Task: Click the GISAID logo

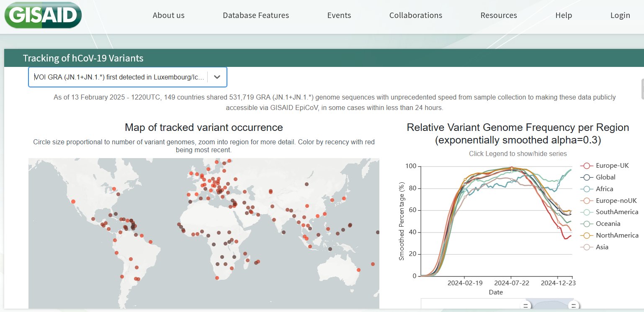Action: [x=43, y=15]
